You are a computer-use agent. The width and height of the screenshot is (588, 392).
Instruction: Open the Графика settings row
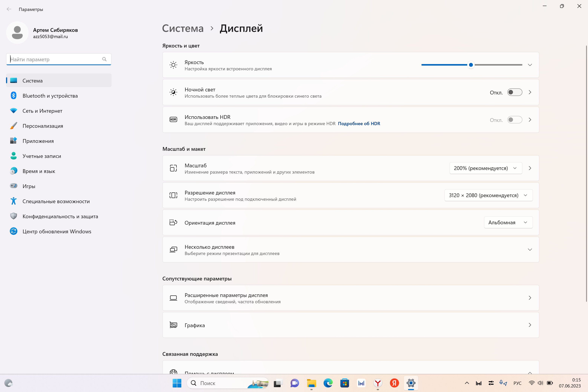[x=351, y=325]
